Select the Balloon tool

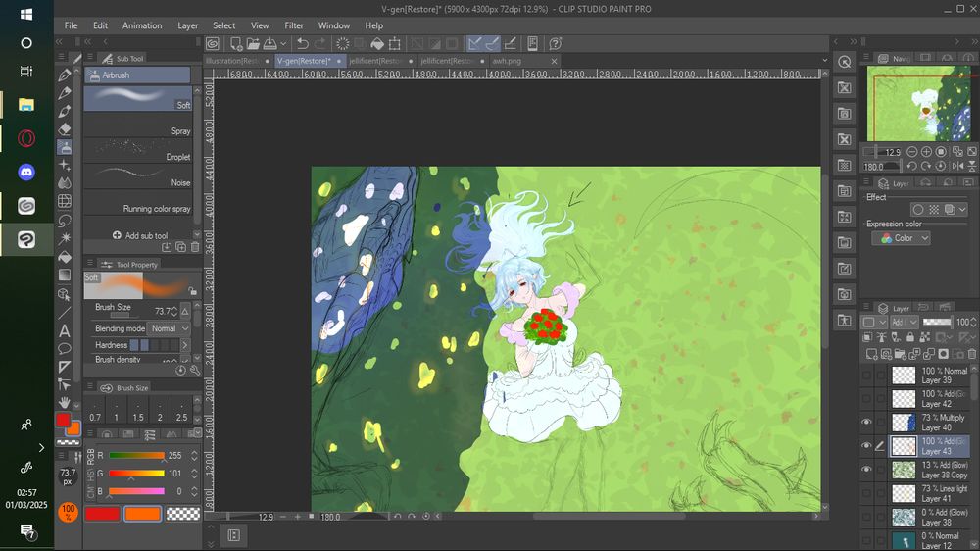(x=65, y=348)
